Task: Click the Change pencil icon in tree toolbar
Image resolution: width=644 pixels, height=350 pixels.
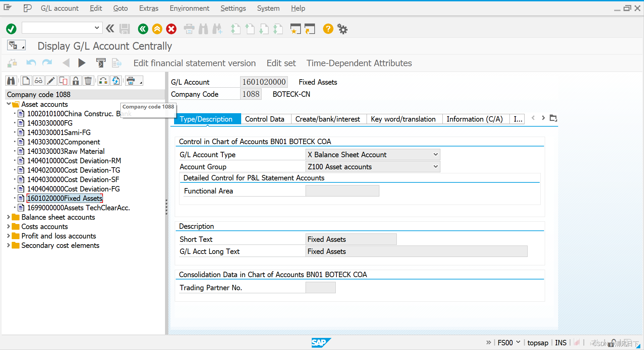Action: coord(51,81)
